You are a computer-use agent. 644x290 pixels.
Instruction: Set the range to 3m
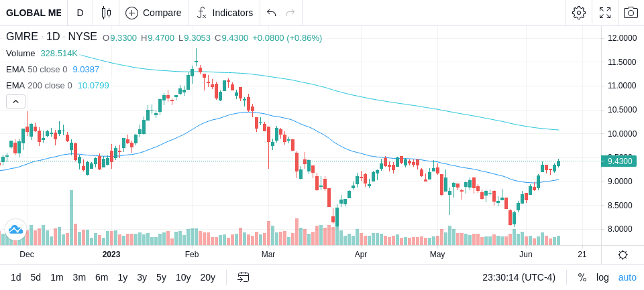tap(79, 277)
